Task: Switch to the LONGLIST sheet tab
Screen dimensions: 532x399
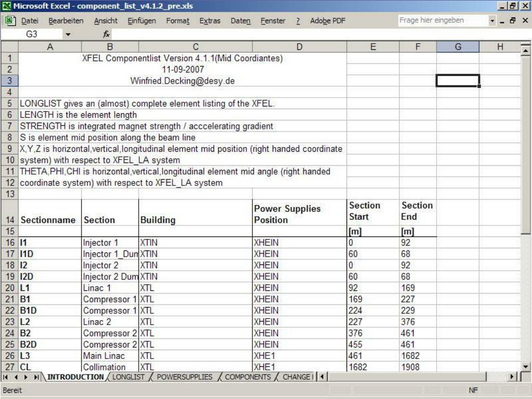Action: (128, 377)
